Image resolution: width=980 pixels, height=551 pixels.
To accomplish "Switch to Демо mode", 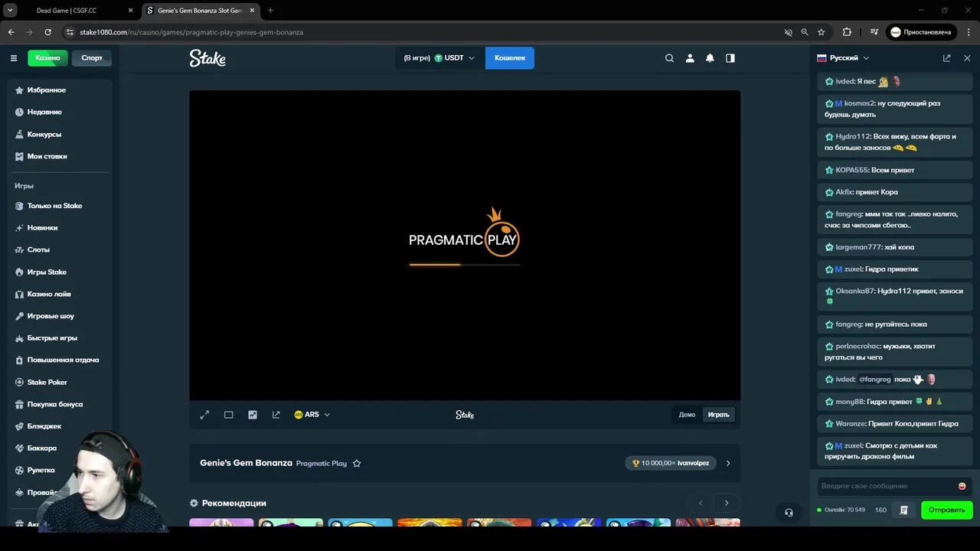I will [x=687, y=415].
